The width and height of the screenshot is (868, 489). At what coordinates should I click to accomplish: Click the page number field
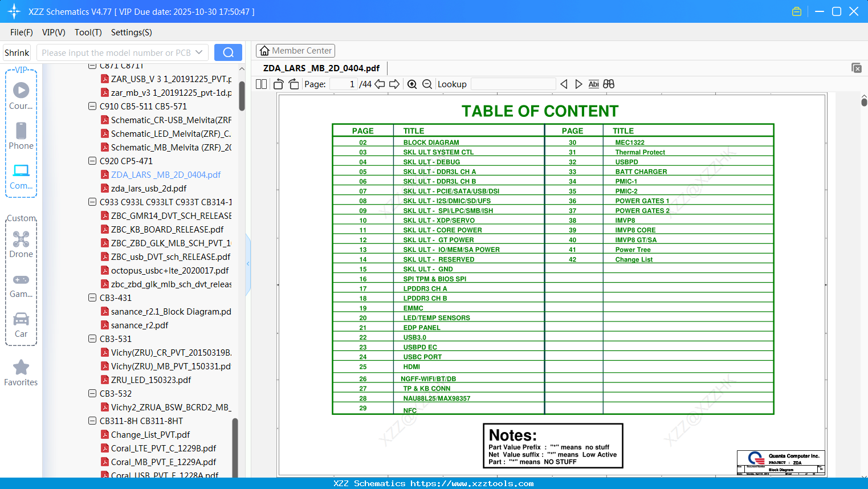[x=344, y=84]
